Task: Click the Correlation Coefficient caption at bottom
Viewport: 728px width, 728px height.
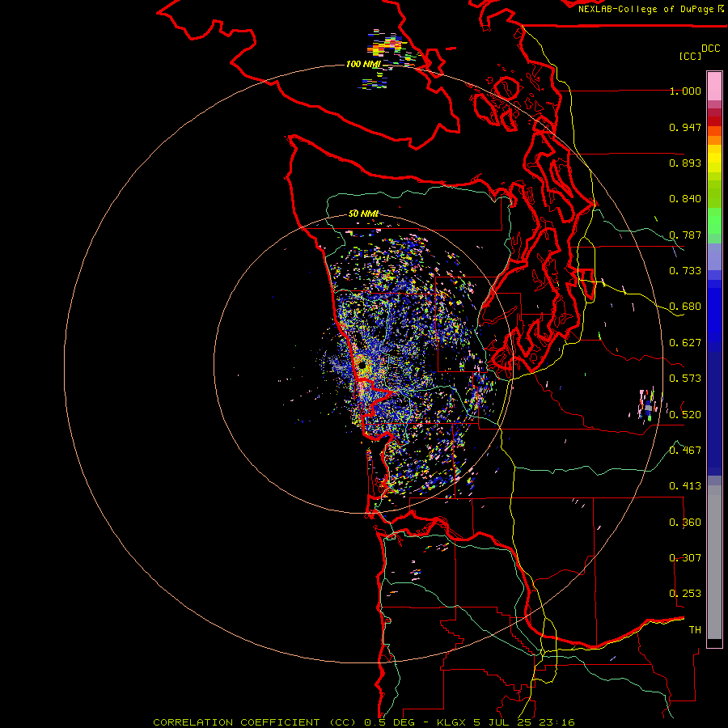Action: coord(364,722)
